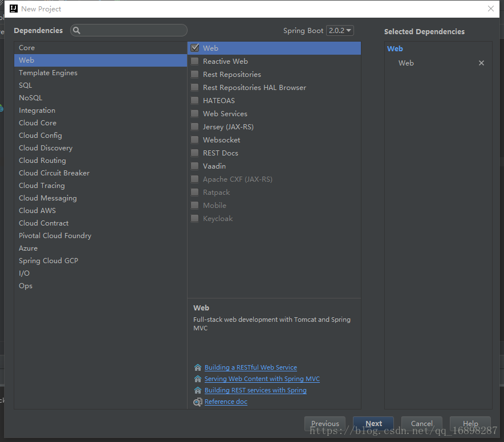Go to the Previous step
Screen dimensions: 504x442
[324, 423]
